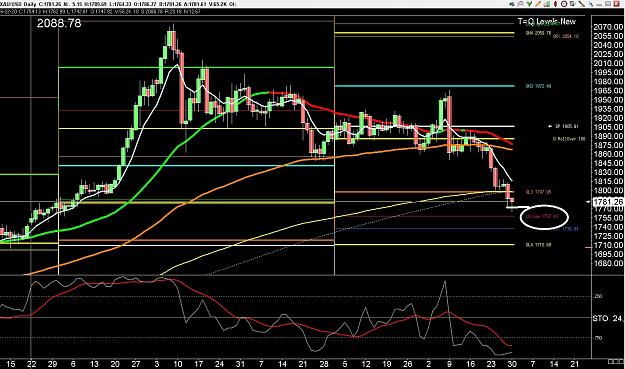Click the gray window restore icon

608,4
